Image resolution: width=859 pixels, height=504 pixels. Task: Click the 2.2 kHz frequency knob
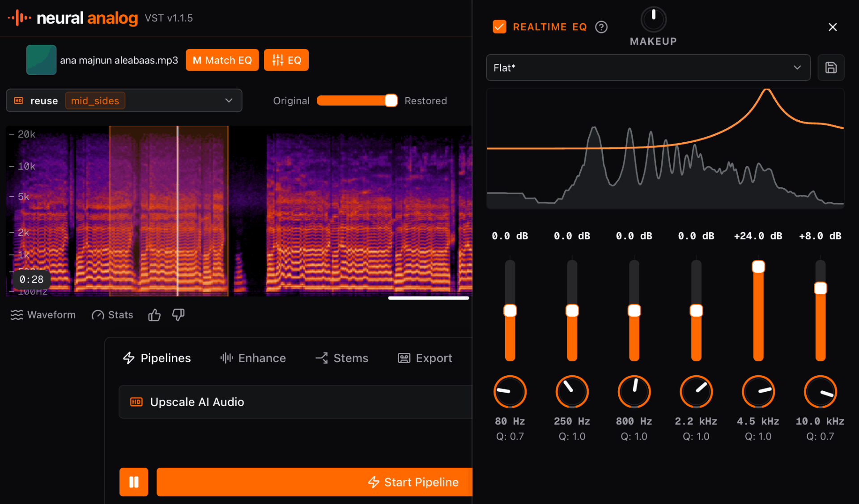pos(696,392)
